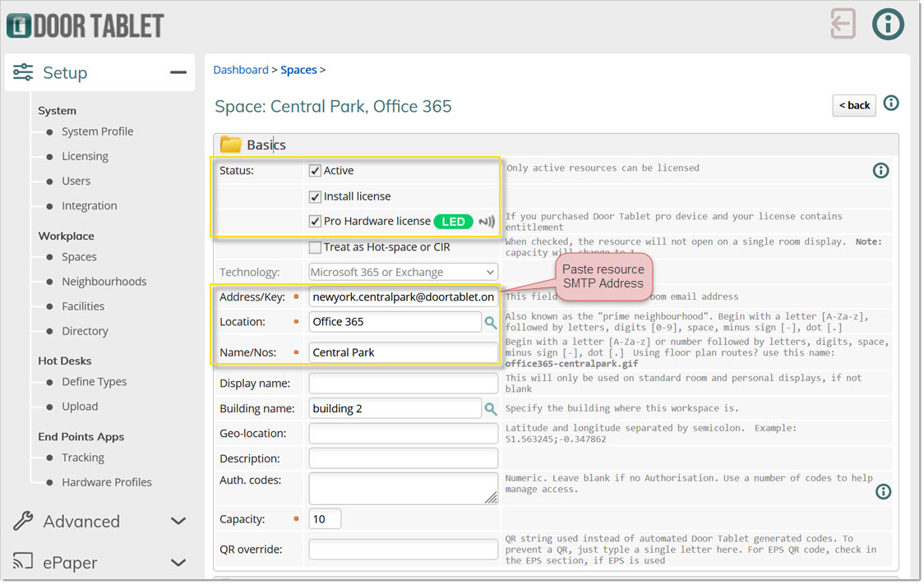Click the Capacity input field
Viewport: 924px width, 584px height.
325,518
